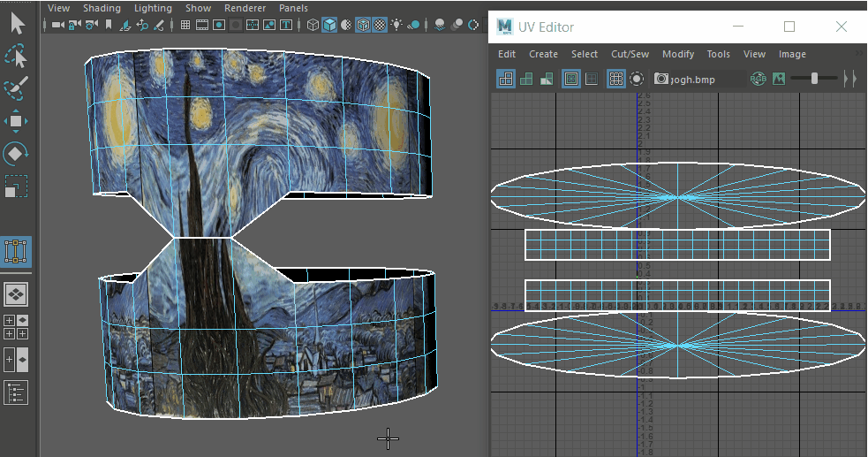The height and width of the screenshot is (457, 868).
Task: Take UV snapshot with camera icon
Action: coord(661,79)
